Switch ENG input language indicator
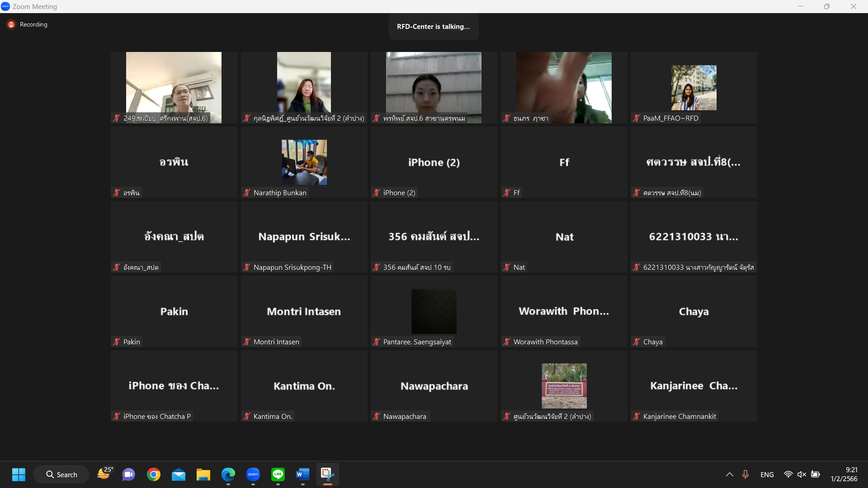868x488 pixels. tap(767, 474)
